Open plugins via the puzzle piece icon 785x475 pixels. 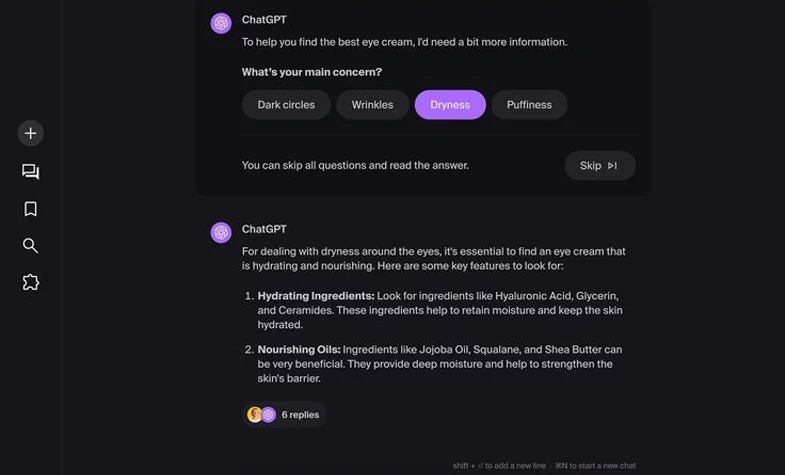point(31,282)
